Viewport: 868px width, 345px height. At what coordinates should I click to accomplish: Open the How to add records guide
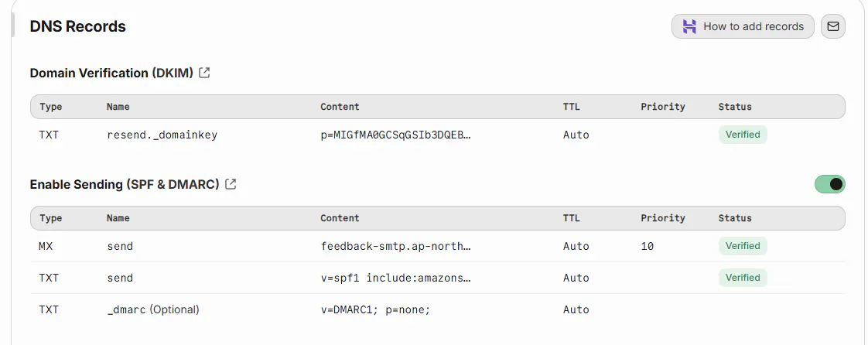coord(743,26)
